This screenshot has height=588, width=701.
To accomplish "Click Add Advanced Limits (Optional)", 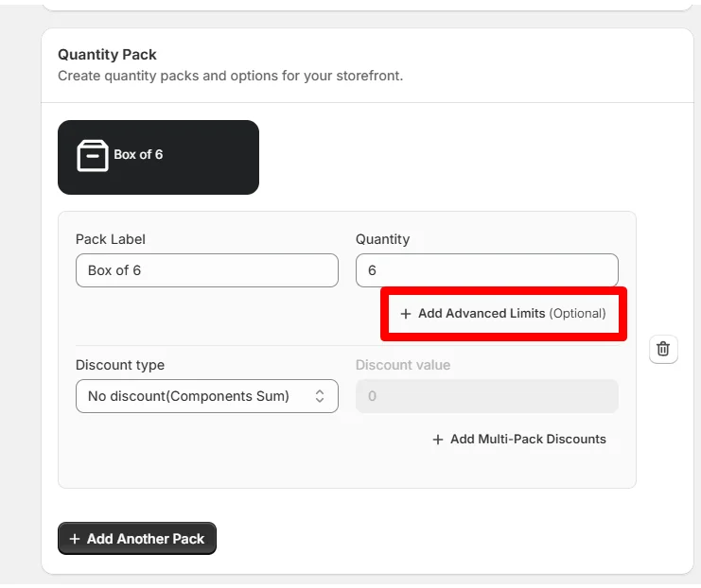I will (x=503, y=314).
